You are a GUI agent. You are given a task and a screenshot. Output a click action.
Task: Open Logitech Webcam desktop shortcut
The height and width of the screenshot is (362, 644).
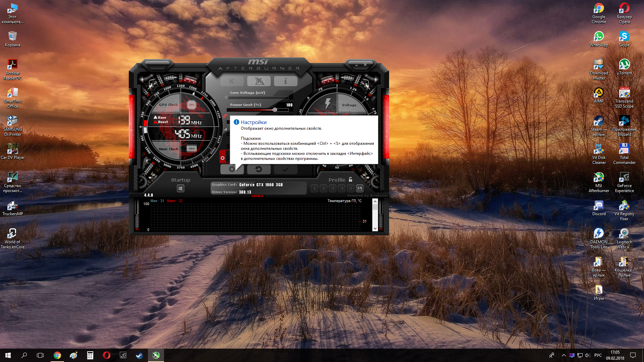point(624,238)
